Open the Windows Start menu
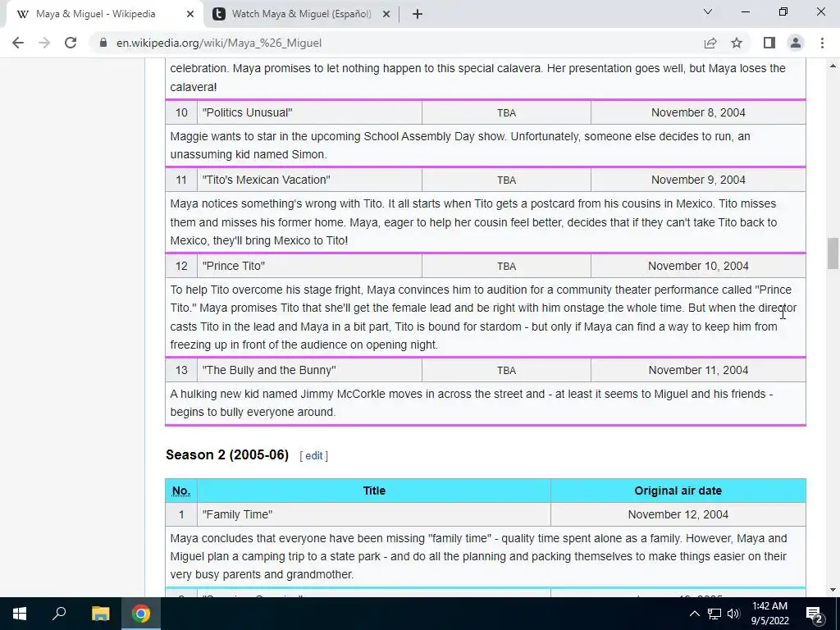The width and height of the screenshot is (840, 630). click(20, 614)
